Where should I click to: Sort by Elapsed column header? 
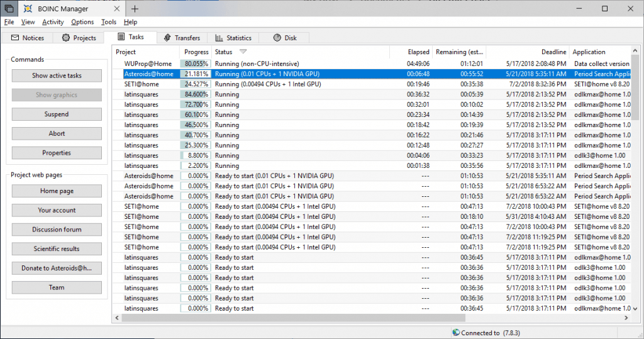[x=411, y=52]
